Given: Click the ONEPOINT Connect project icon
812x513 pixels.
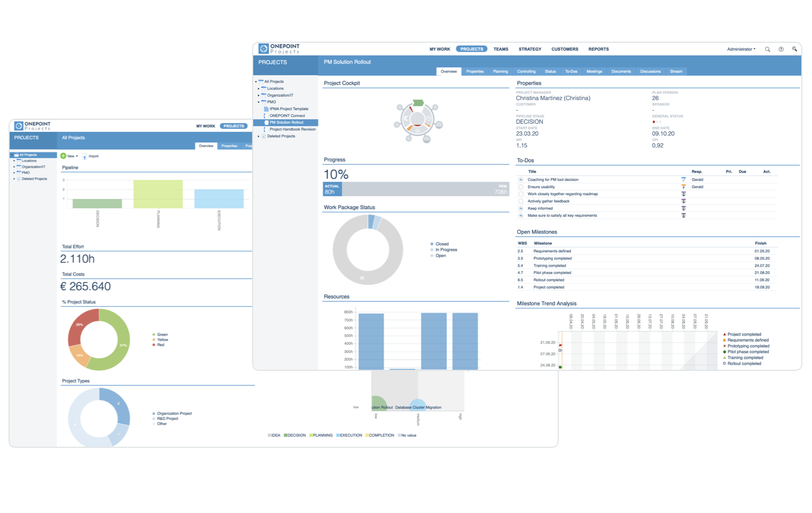Looking at the screenshot, I should pyautogui.click(x=266, y=116).
